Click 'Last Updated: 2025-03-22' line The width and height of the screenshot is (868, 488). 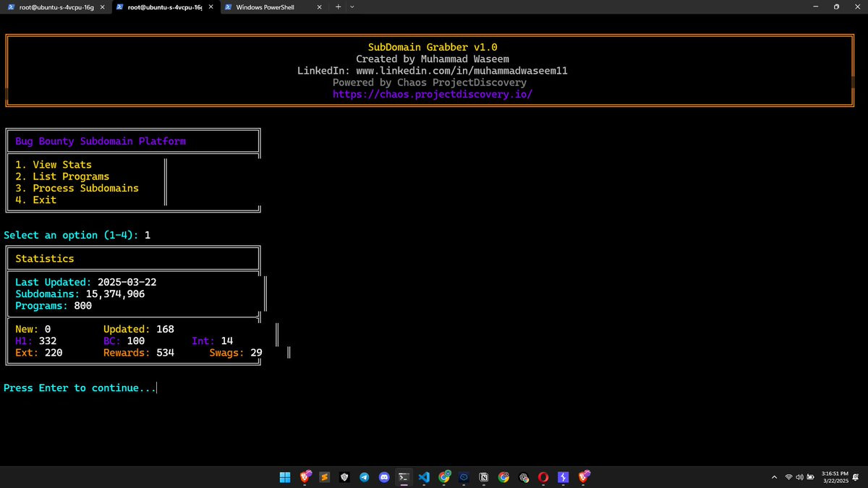(85, 282)
